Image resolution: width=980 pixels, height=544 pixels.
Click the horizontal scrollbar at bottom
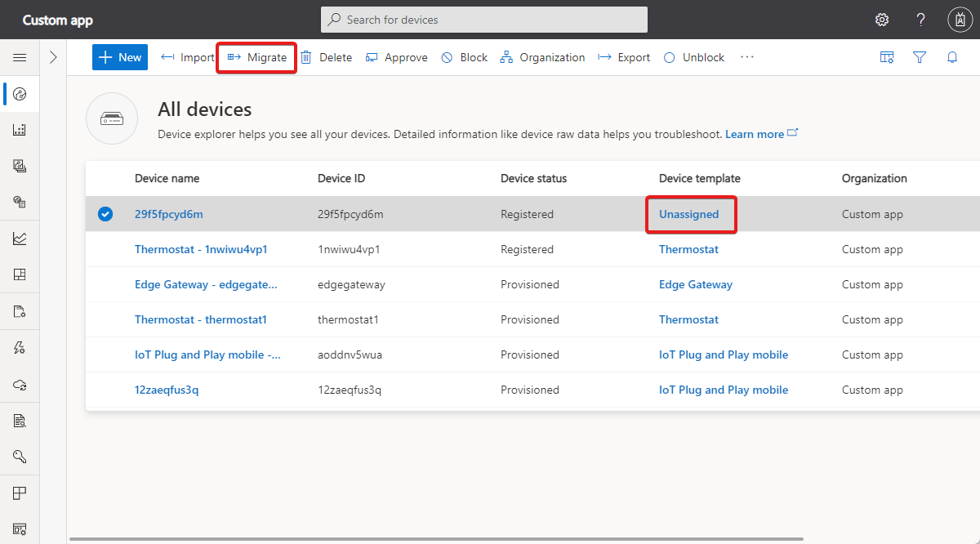tap(436, 539)
